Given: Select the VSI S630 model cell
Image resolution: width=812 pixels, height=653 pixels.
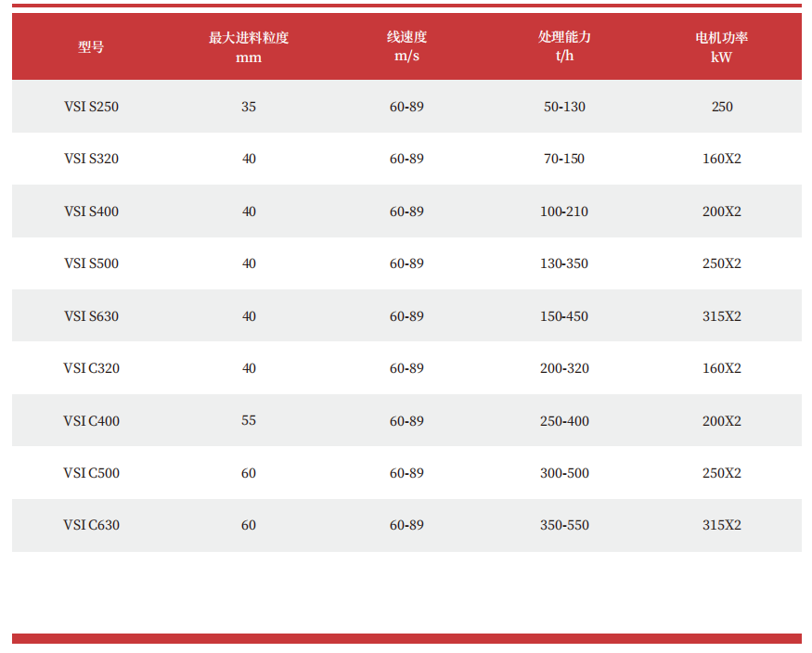Looking at the screenshot, I should tap(91, 316).
